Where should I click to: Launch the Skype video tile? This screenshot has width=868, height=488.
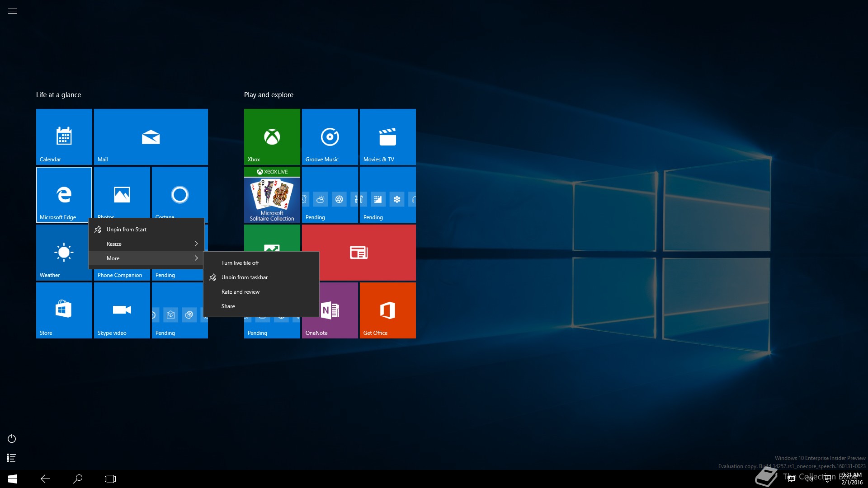click(x=122, y=310)
